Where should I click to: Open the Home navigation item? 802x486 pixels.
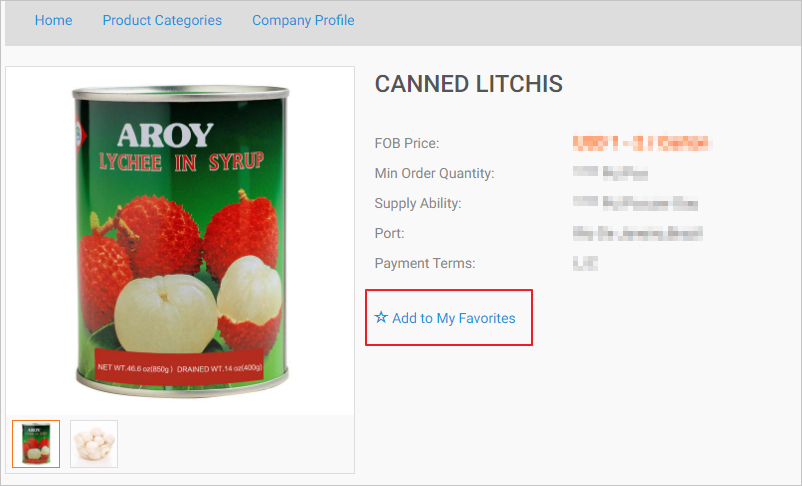coord(53,20)
